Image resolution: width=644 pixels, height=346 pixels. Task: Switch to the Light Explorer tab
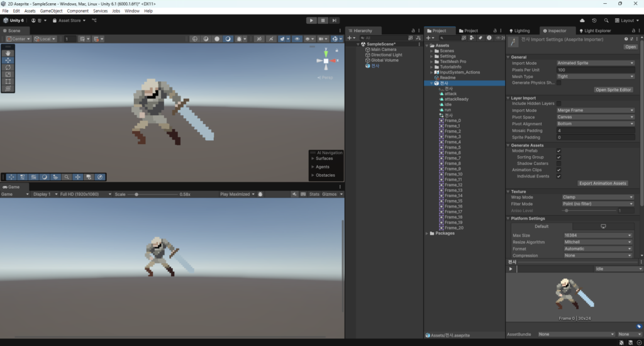tap(595, 31)
